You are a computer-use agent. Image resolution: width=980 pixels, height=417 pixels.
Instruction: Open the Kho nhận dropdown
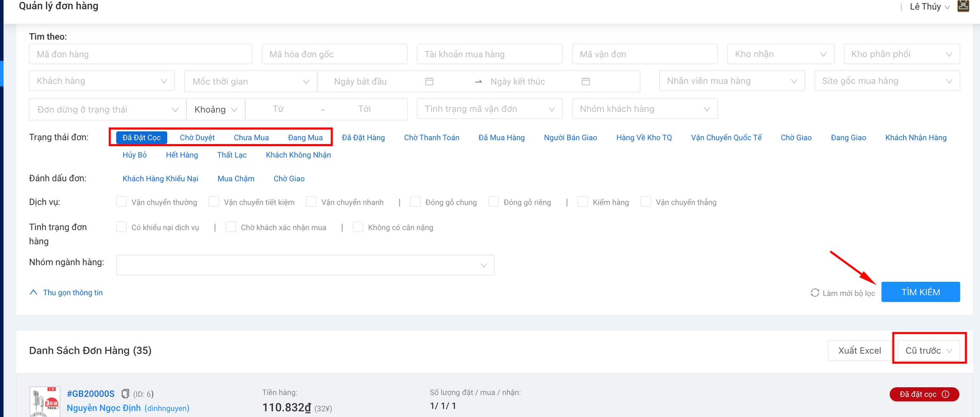[780, 54]
